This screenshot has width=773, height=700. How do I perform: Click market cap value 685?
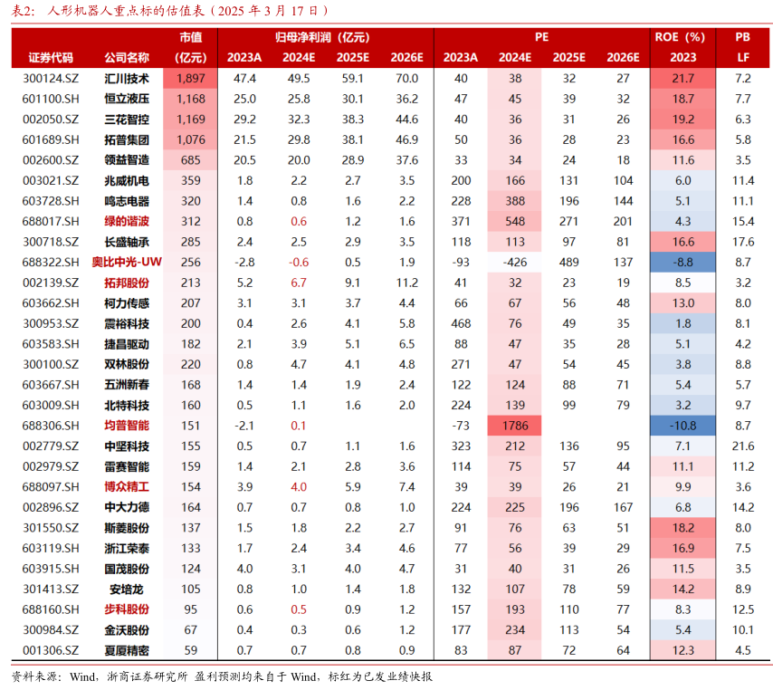tap(190, 160)
